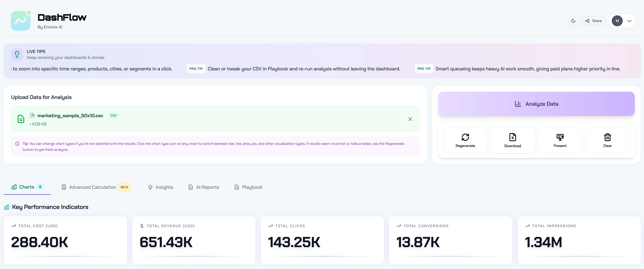The image size is (644, 269).
Task: Expand the user profile dropdown chevron
Action: coord(629,21)
